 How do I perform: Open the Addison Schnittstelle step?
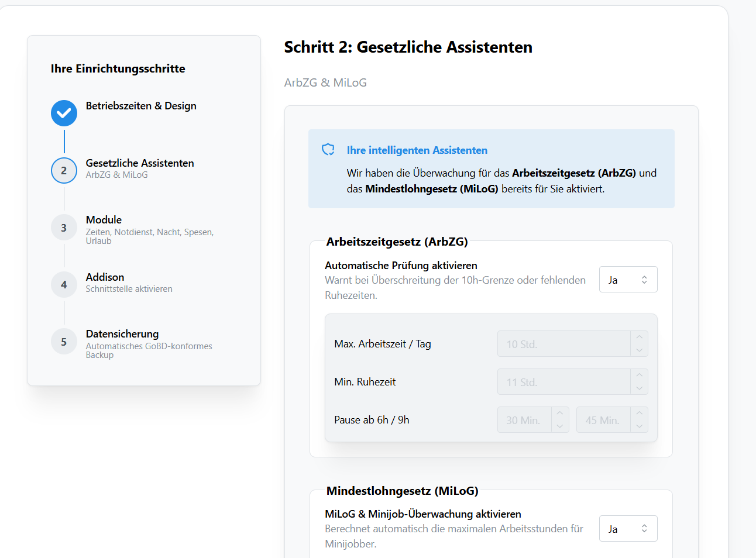105,277
